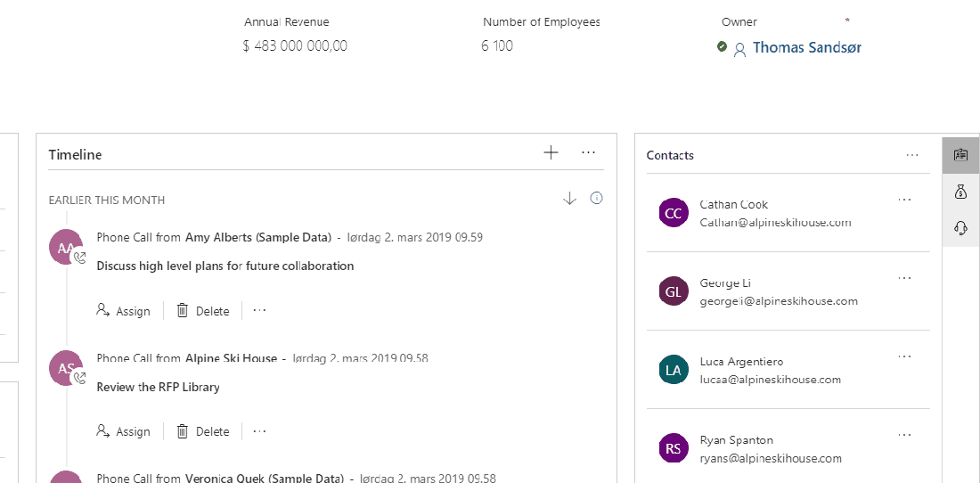Open the Cases headset tab

[x=960, y=228]
